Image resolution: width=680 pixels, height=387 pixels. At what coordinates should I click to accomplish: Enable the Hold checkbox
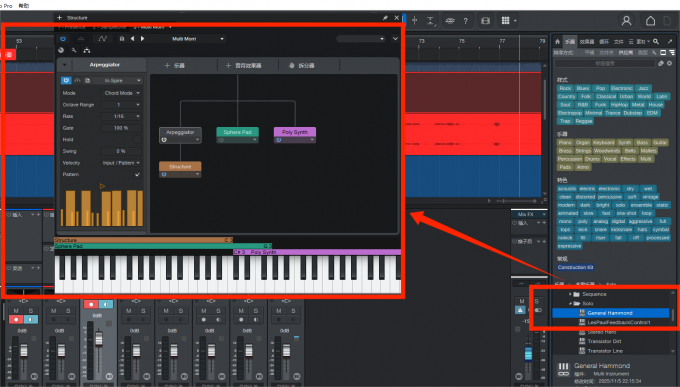(137, 140)
